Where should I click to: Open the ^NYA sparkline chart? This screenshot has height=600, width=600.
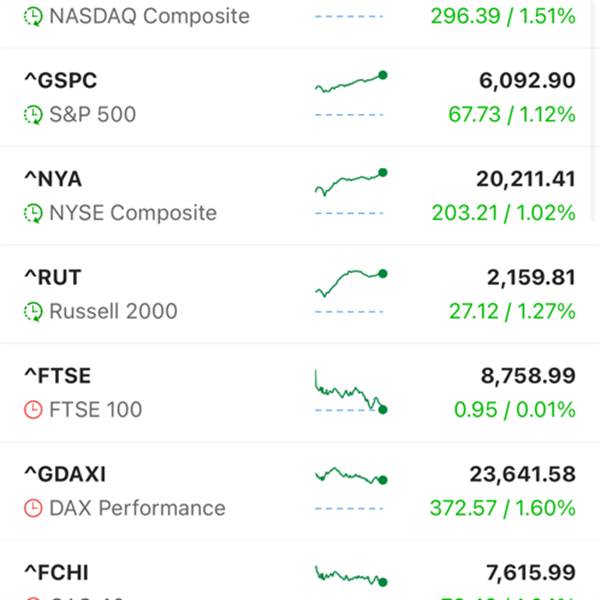point(351,182)
